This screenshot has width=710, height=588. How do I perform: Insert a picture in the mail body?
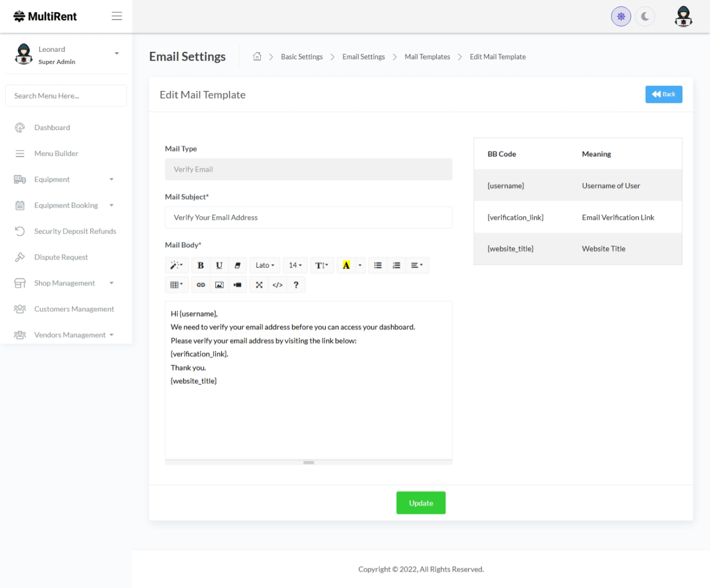tap(219, 285)
